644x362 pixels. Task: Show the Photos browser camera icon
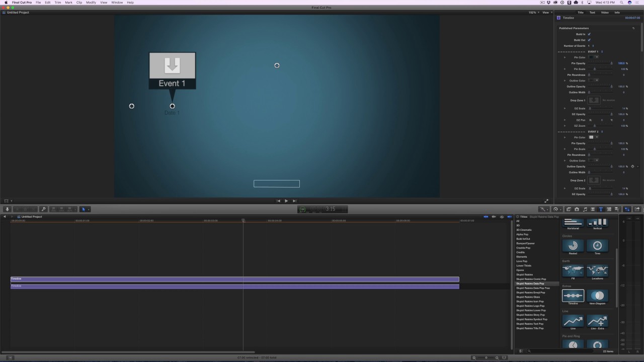coord(577,209)
